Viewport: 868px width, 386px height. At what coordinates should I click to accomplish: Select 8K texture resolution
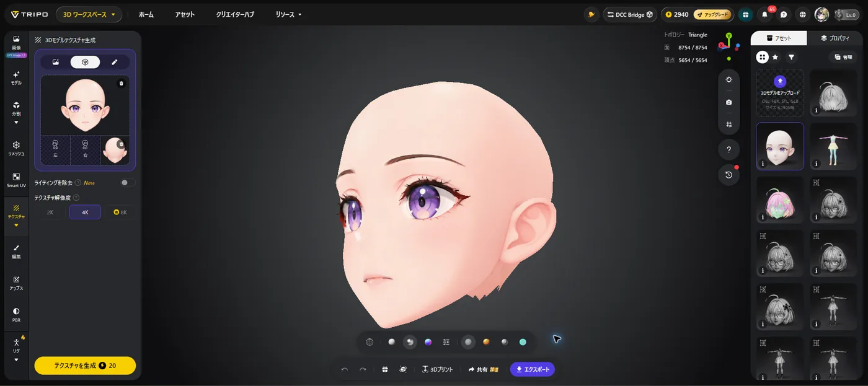pos(120,213)
